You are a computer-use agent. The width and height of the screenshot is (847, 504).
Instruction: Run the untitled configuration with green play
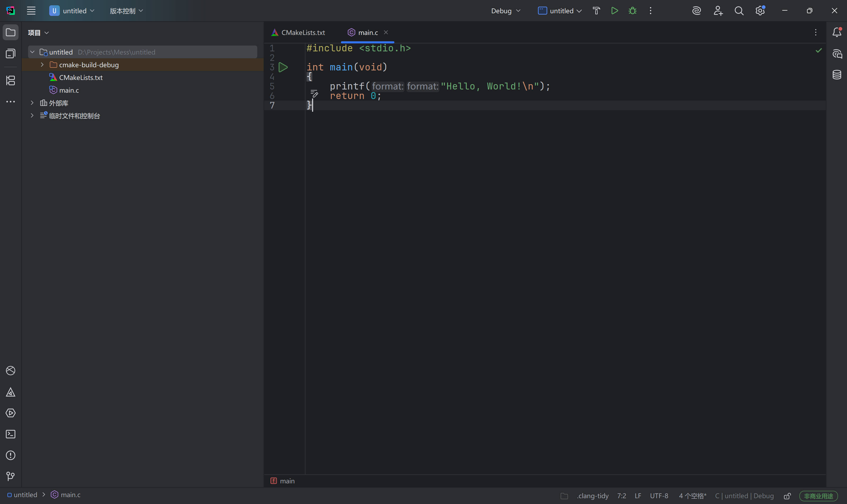pyautogui.click(x=614, y=11)
